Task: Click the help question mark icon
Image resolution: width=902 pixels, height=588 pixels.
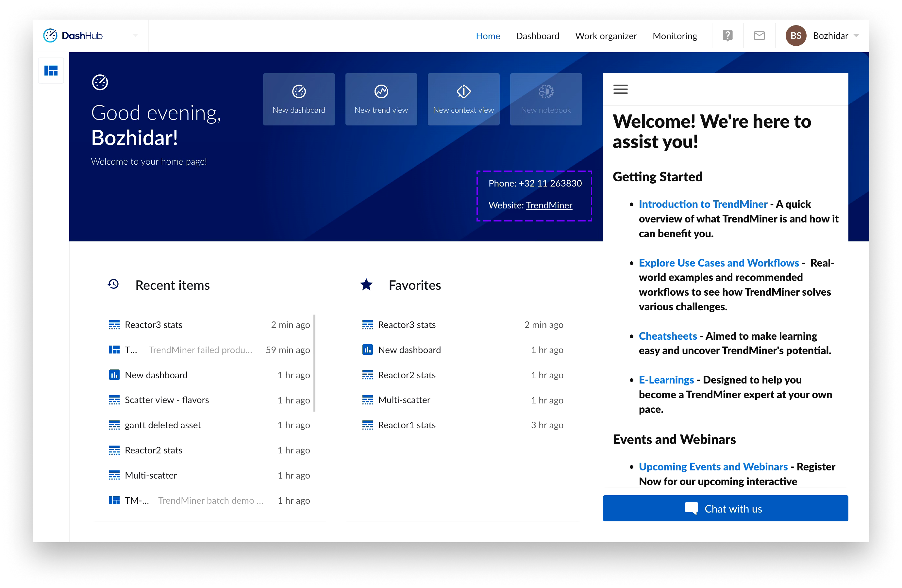Action: [727, 36]
